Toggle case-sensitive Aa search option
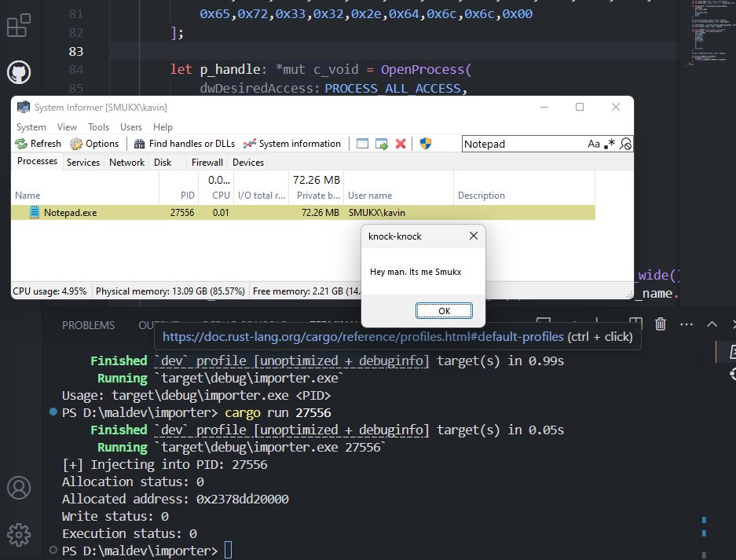This screenshot has width=736, height=560. pyautogui.click(x=594, y=144)
